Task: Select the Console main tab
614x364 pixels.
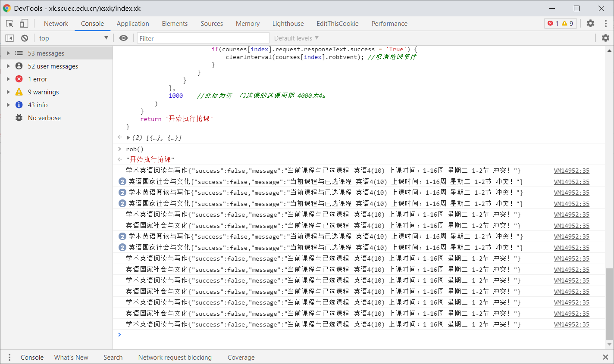Action: (92, 24)
